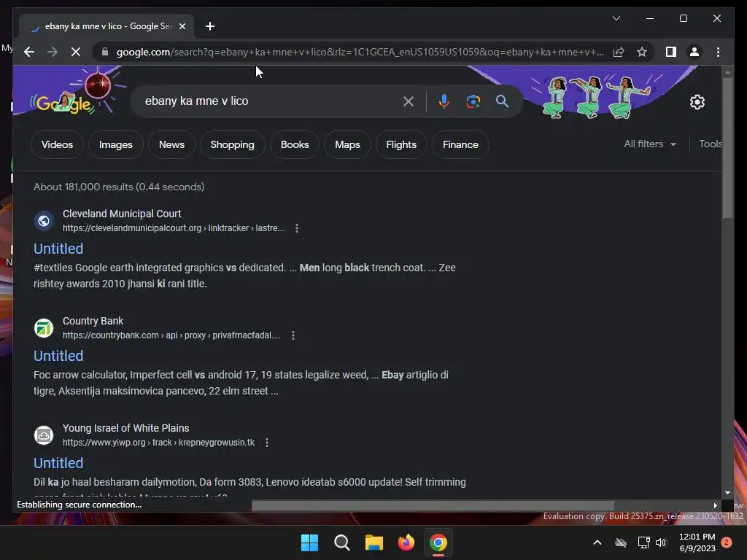This screenshot has width=747, height=560.
Task: Open more options for Country Bank result
Action: (x=293, y=335)
